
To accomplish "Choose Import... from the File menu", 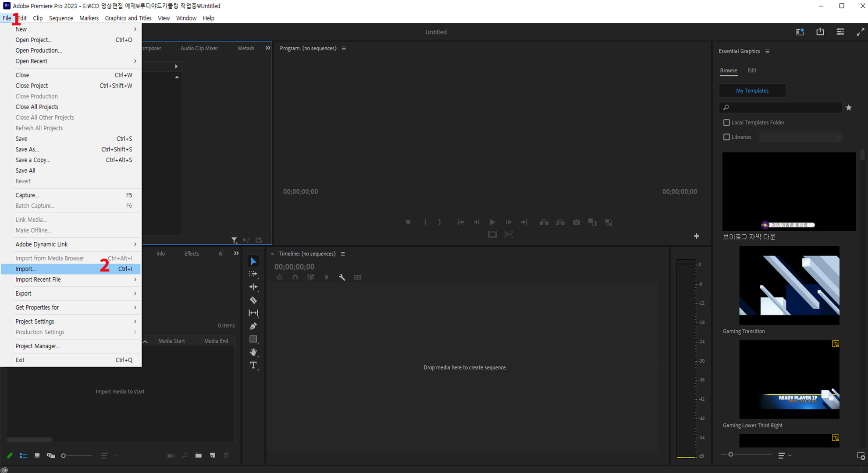I will (x=26, y=269).
